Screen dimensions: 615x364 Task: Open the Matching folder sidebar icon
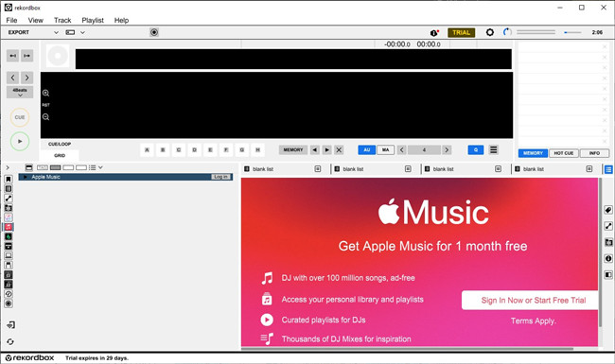(x=9, y=208)
